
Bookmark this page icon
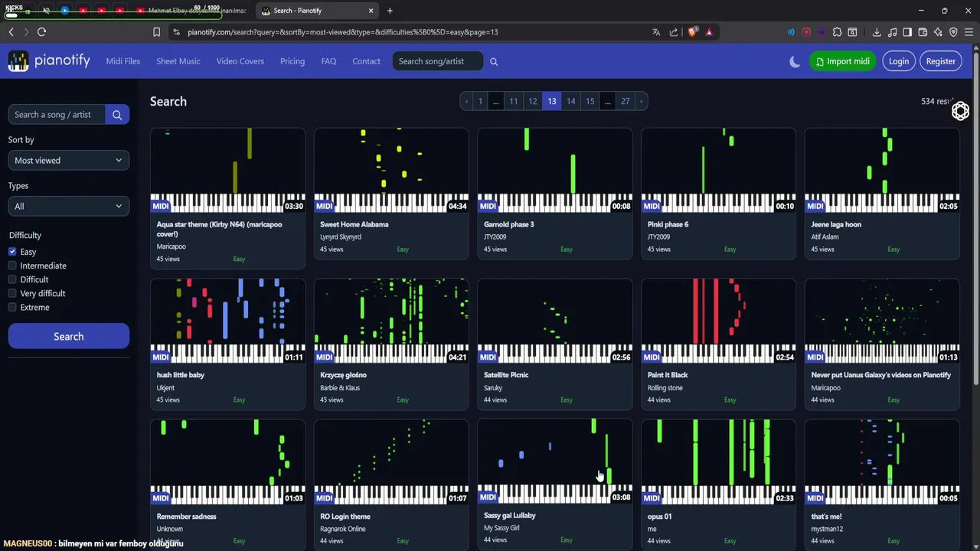pyautogui.click(x=156, y=32)
